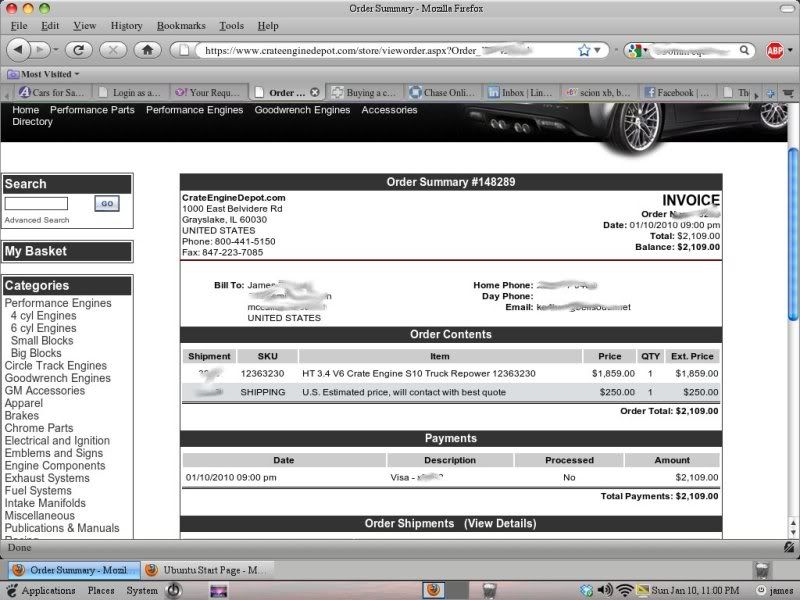Viewport: 800px width, 600px height.
Task: Open the Bookmarks menu
Action: (x=181, y=26)
